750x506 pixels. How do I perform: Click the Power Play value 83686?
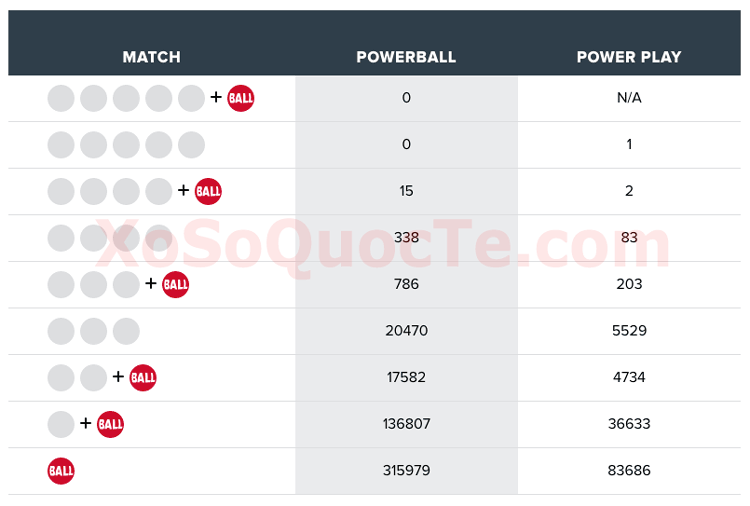pyautogui.click(x=629, y=471)
